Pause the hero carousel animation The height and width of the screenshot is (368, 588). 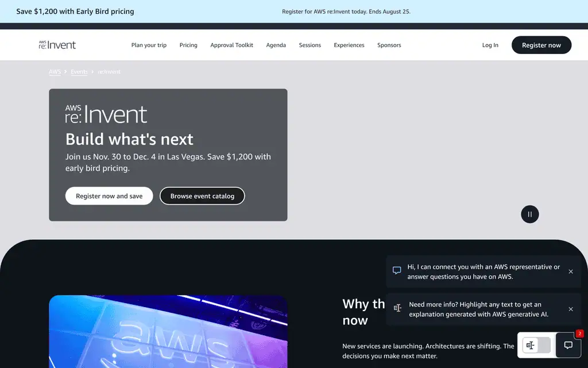[530, 214]
